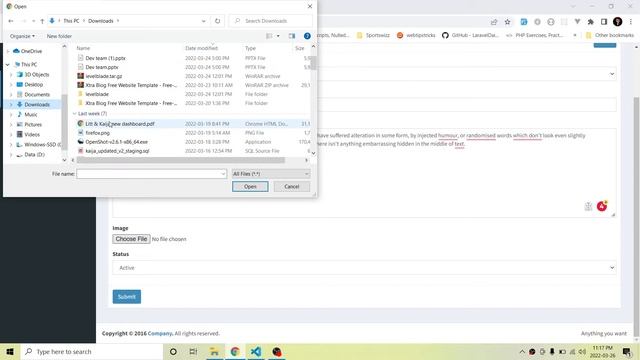This screenshot has width=640, height=360.
Task: Open the Status Active dropdown
Action: point(364,268)
